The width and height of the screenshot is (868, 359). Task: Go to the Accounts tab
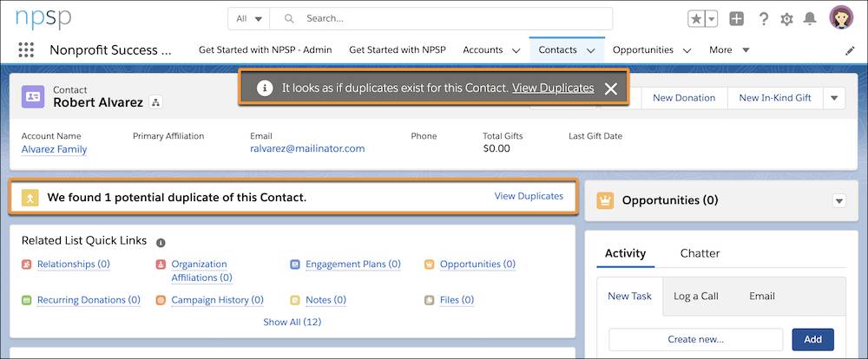[483, 49]
